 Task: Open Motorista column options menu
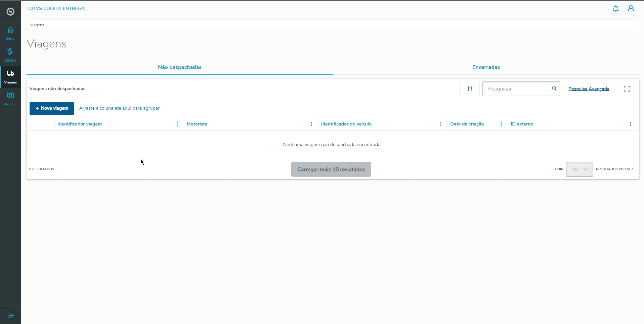pyautogui.click(x=311, y=124)
